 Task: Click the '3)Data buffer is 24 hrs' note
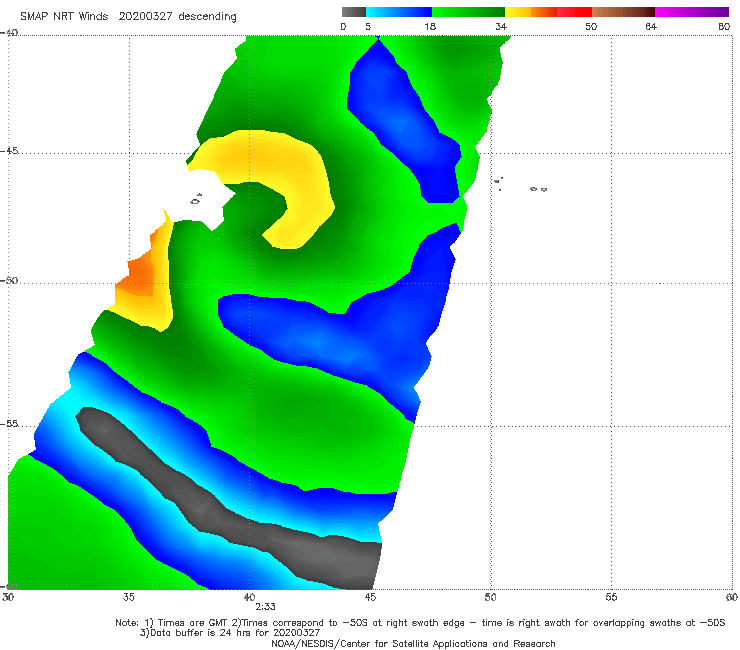click(230, 633)
